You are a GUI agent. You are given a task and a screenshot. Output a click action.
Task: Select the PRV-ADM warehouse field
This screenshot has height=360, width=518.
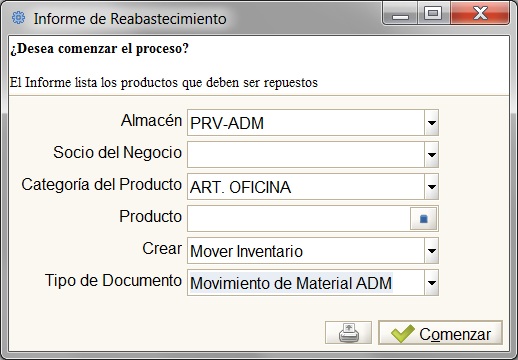(306, 123)
